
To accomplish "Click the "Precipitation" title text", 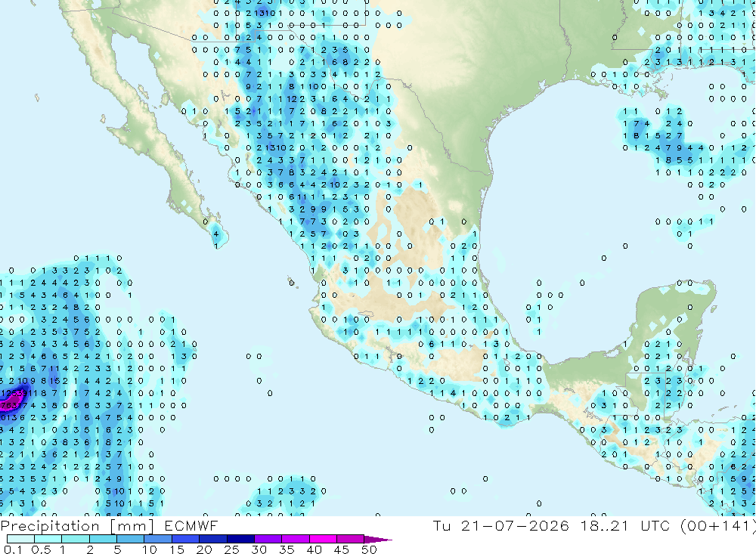I will pos(50,526).
